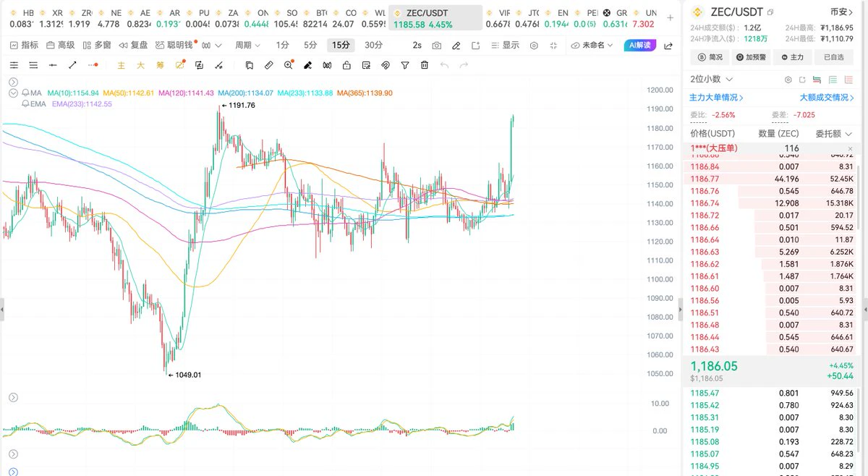This screenshot has width=868, height=476.
Task: Expand the 周期 period dropdown
Action: pos(247,45)
